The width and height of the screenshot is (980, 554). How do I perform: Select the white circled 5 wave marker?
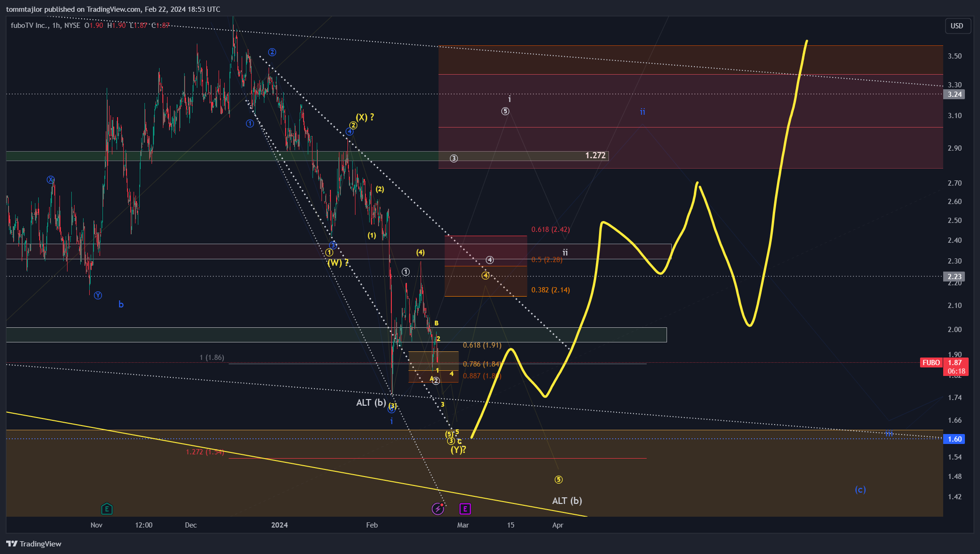coord(505,111)
